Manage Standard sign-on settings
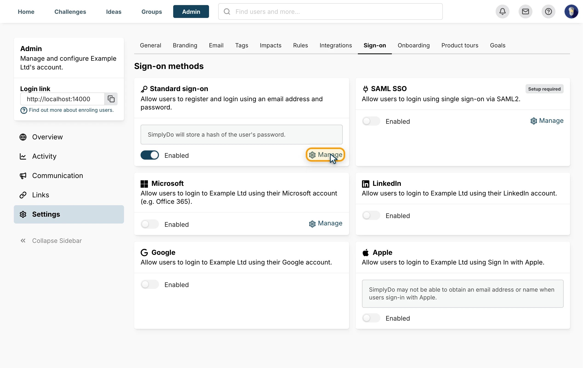Image resolution: width=588 pixels, height=368 pixels. [325, 155]
